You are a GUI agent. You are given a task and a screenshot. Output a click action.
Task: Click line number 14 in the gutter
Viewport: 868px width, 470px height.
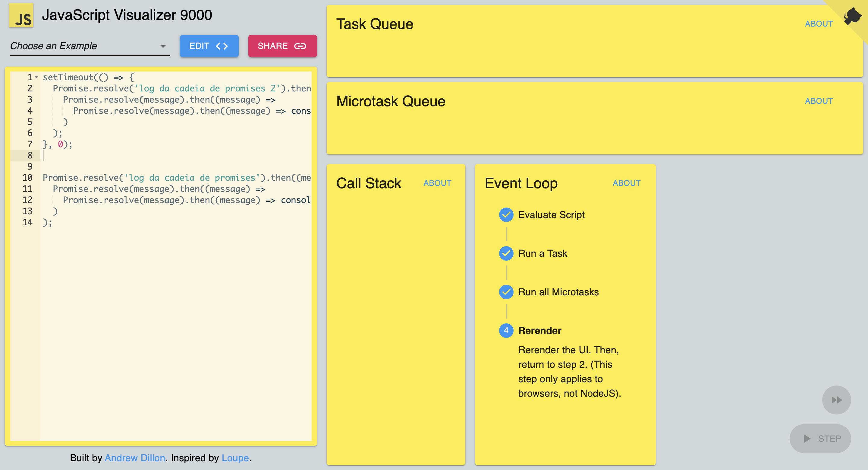click(x=27, y=222)
